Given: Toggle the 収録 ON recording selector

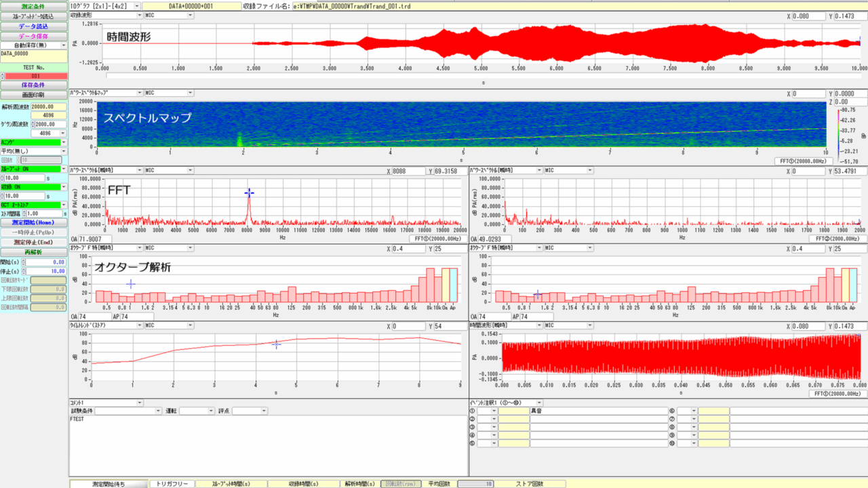Looking at the screenshot, I should [33, 186].
